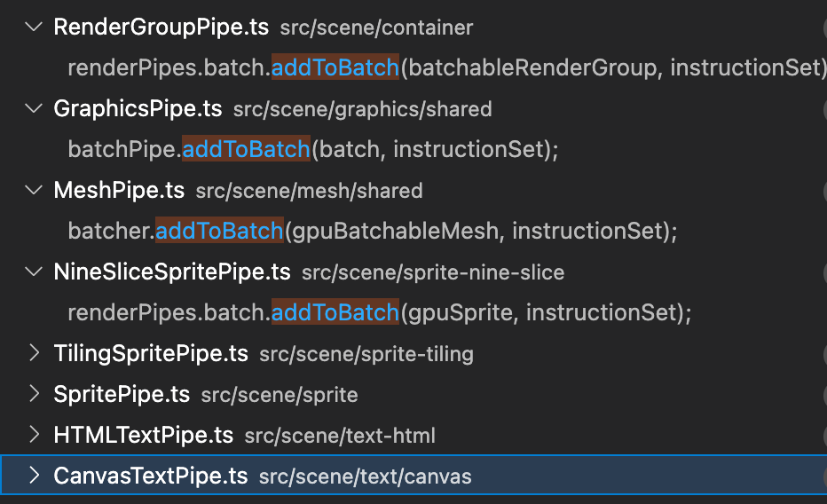
Task: Select the GraphicsPipe.ts file name
Action: [x=138, y=108]
